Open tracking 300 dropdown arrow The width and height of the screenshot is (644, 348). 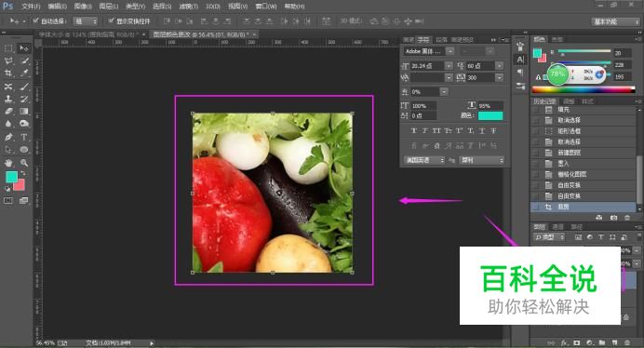[x=500, y=77]
